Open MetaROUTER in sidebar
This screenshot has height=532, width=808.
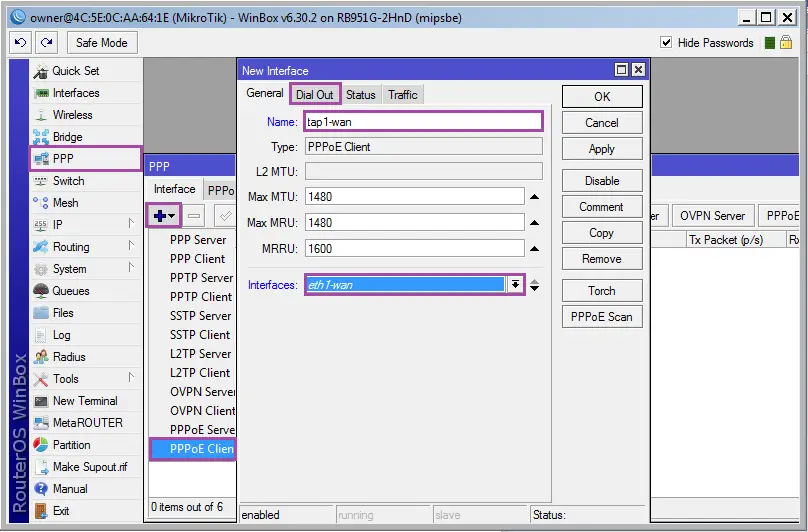85,423
